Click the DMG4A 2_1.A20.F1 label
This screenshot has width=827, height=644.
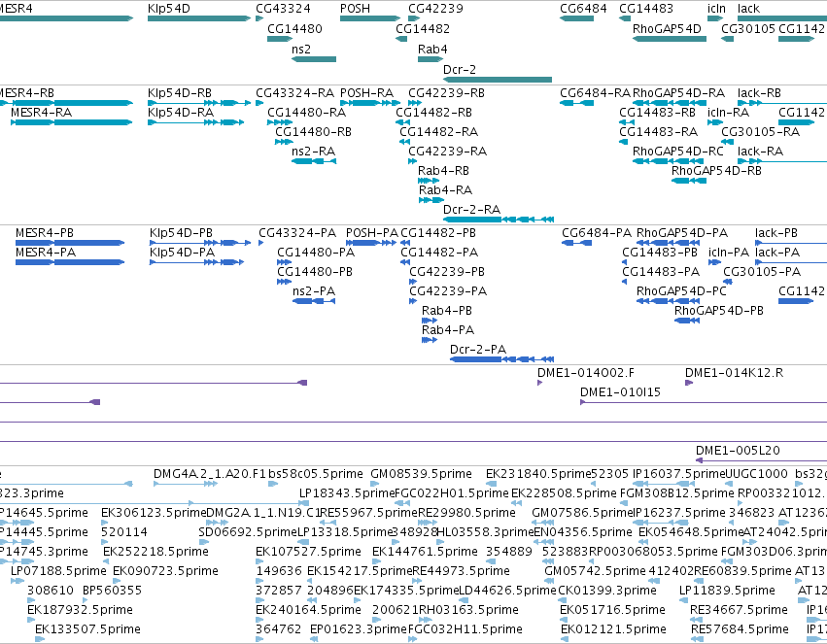210,474
